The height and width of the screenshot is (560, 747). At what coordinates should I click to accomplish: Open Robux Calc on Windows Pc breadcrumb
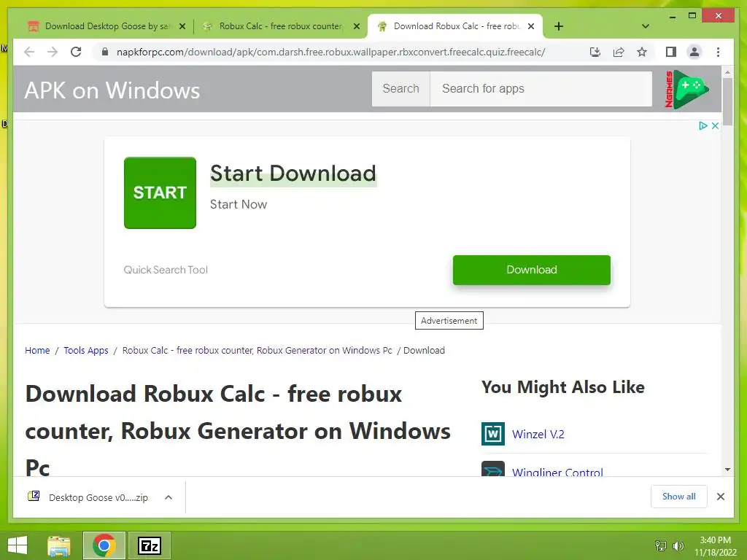(x=258, y=351)
